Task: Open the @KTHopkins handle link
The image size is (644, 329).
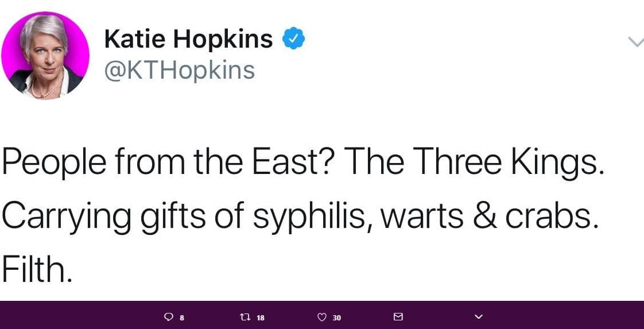Action: 180,70
